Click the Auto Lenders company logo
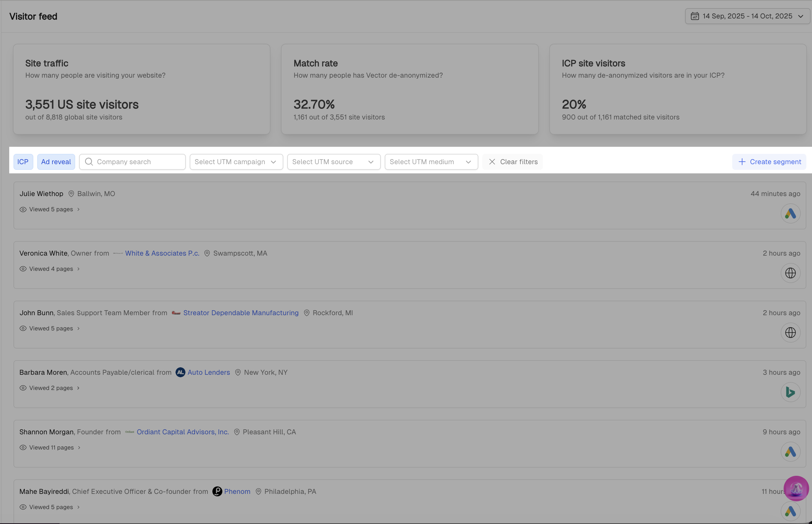 (180, 372)
